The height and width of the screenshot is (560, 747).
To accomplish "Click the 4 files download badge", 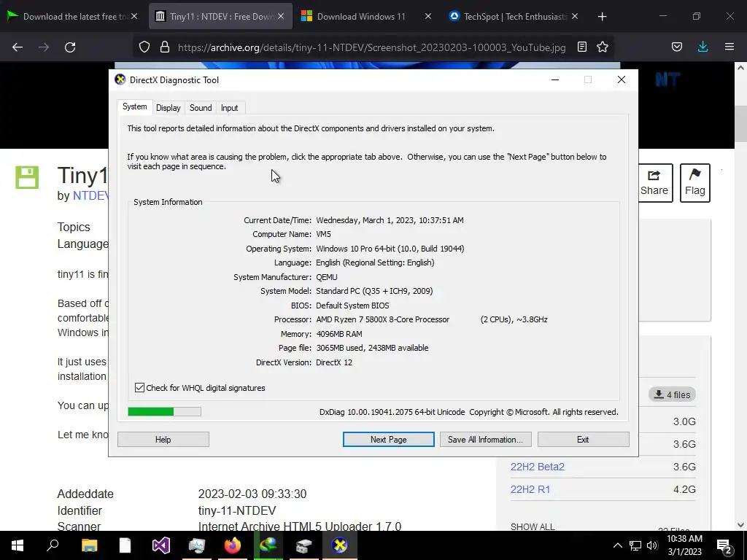I will point(672,394).
